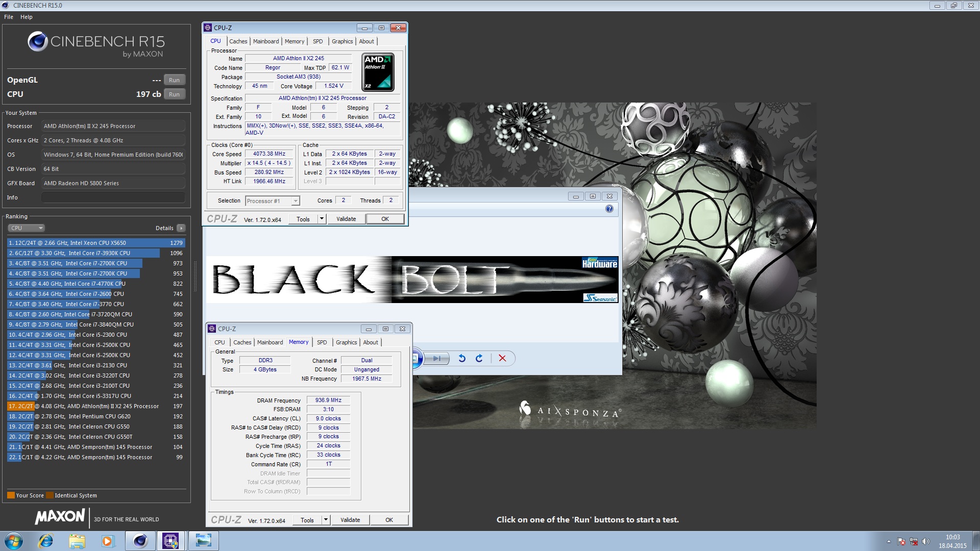980x551 pixels.
Task: Open Graphics tab in top CPU-Z window
Action: (x=342, y=41)
